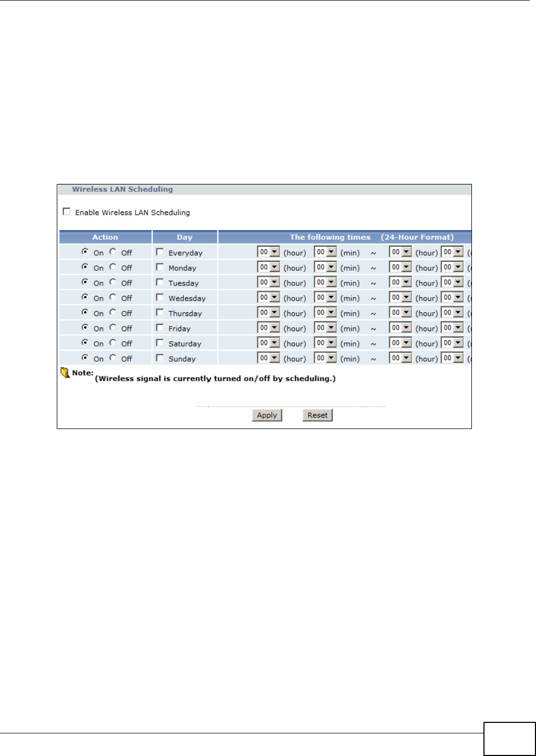The height and width of the screenshot is (756, 536).
Task: Open Sunday end hour dropdown
Action: 400,359
